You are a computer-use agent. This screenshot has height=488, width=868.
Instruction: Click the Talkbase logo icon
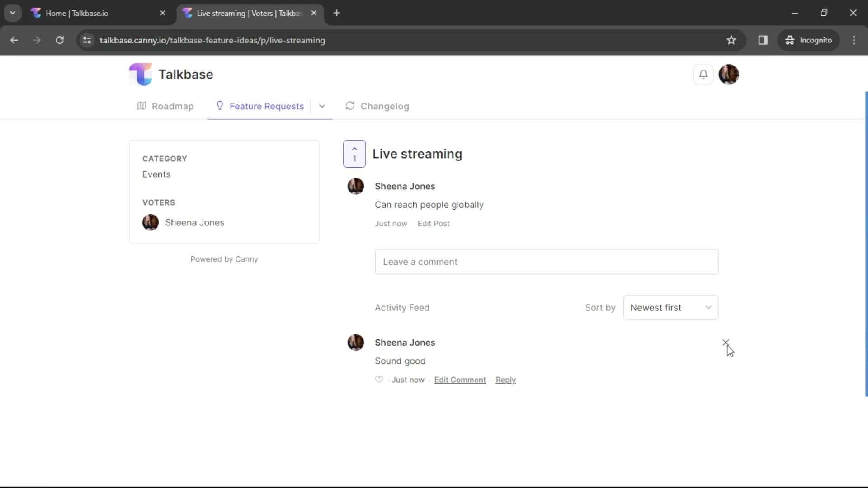pos(141,75)
